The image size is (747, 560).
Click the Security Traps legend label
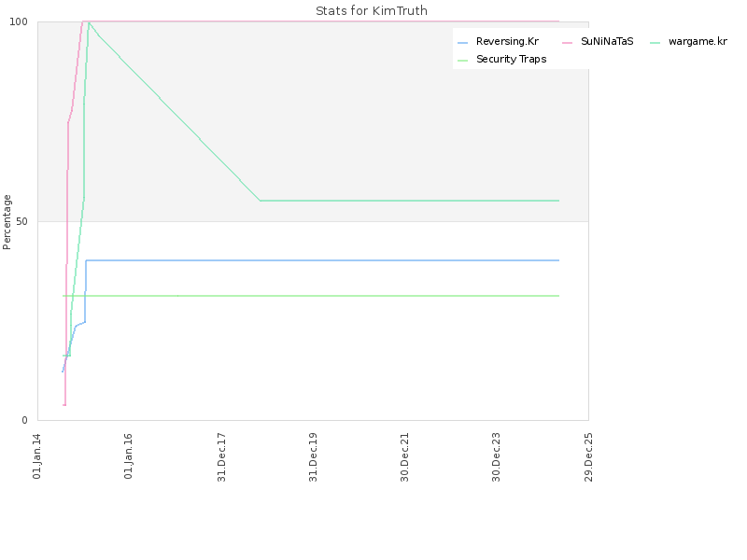click(511, 59)
